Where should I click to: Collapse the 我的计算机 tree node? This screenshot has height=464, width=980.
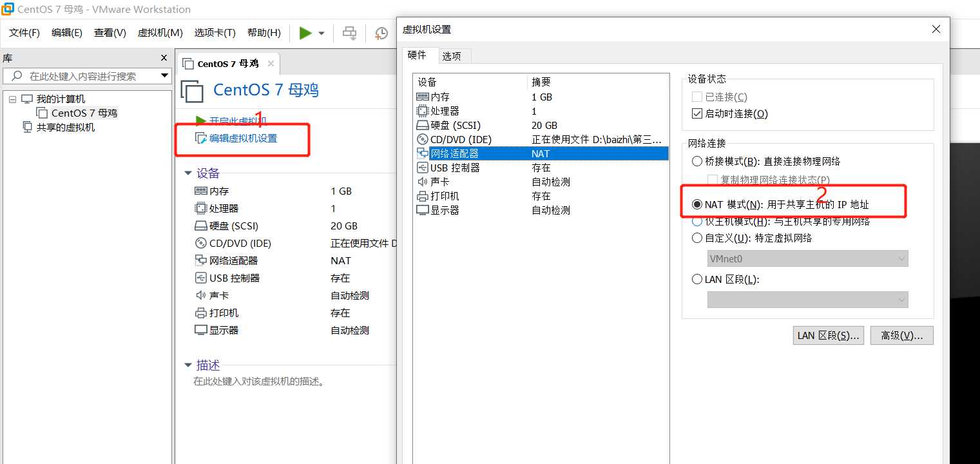12,99
